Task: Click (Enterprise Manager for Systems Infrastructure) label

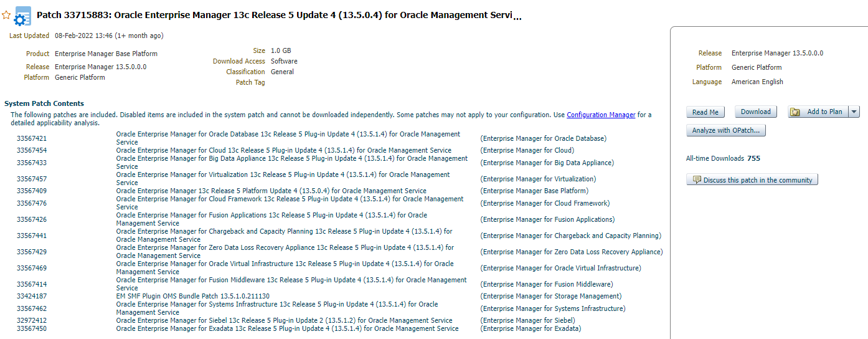Action: click(553, 309)
